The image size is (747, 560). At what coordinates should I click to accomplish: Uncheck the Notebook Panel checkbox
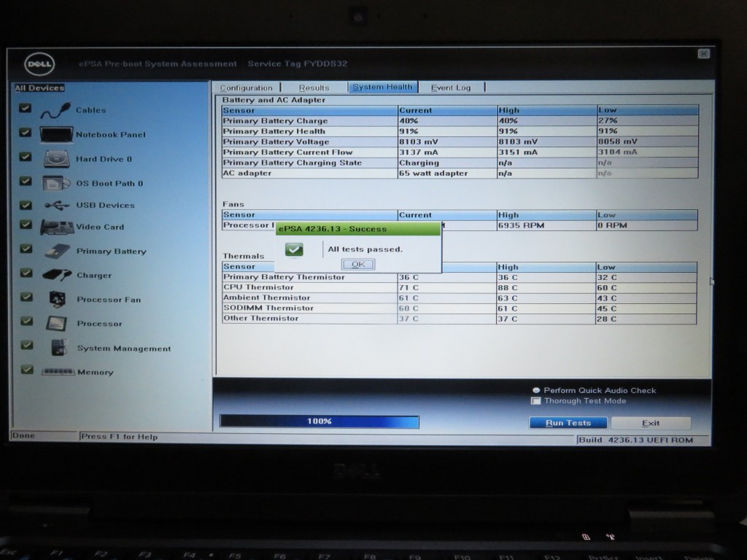point(26,132)
